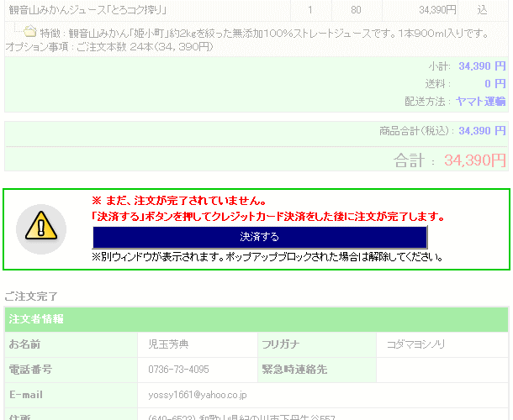Click the instruction line about クレジットカード決済

267,217
